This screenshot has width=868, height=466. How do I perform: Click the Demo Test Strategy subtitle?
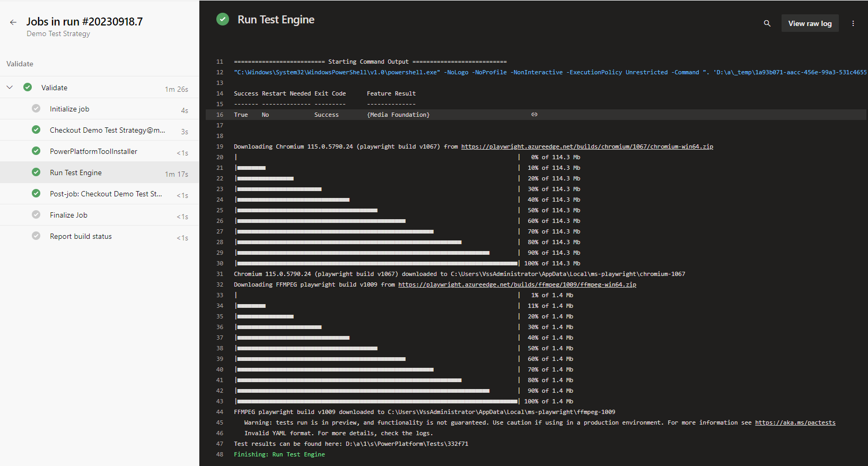click(x=58, y=33)
